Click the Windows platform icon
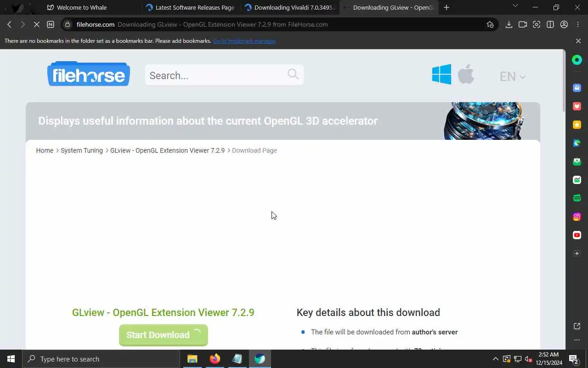This screenshot has height=368, width=588. click(441, 74)
